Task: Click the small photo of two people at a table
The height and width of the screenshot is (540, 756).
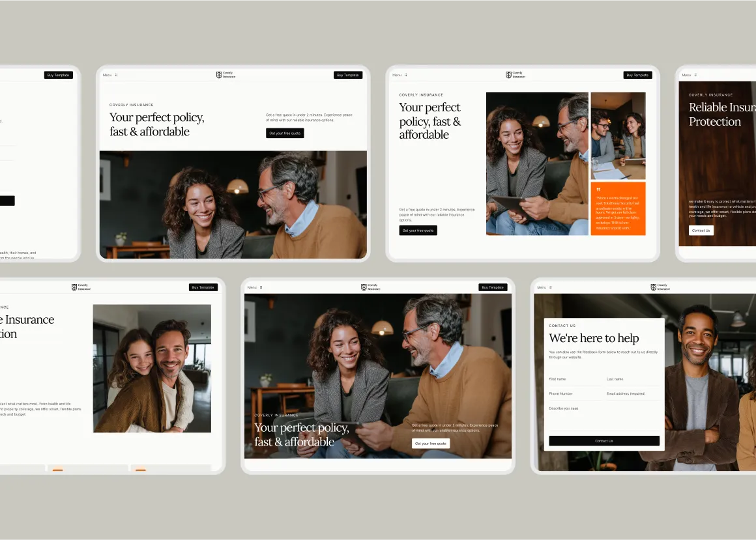Action: (x=618, y=136)
